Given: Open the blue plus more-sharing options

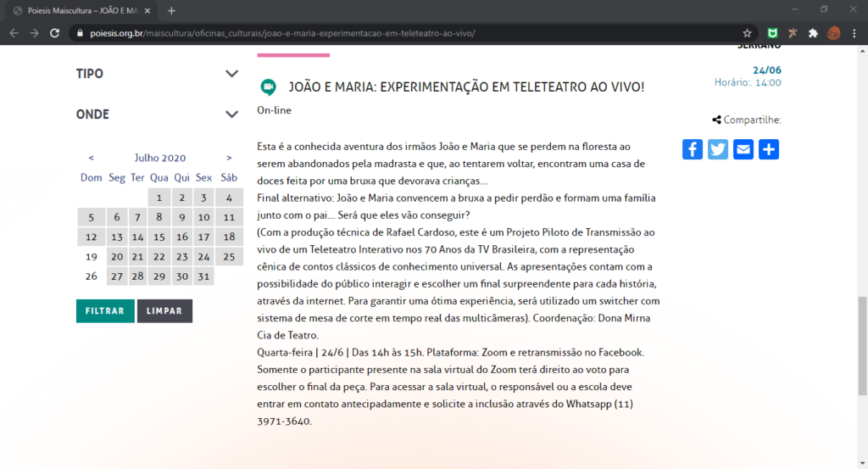Looking at the screenshot, I should [x=768, y=149].
